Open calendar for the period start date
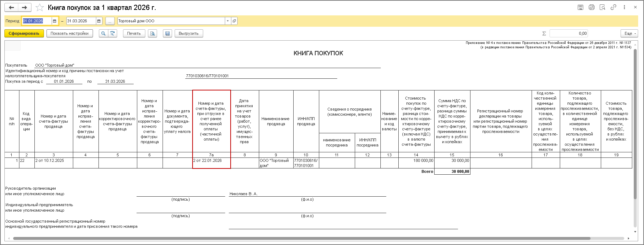This screenshot has width=644, height=245. click(x=55, y=21)
